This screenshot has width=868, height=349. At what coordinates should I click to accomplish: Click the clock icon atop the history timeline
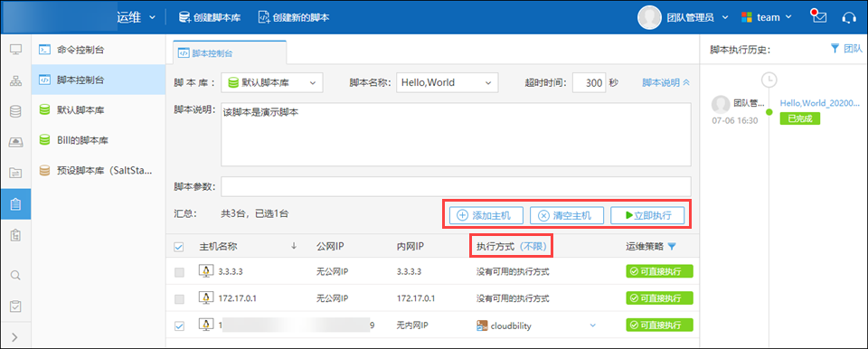coord(769,80)
